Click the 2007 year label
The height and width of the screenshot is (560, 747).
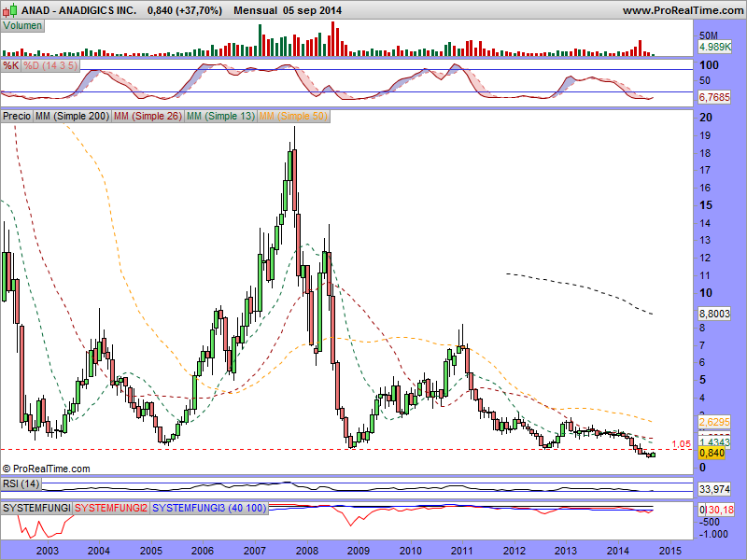pyautogui.click(x=255, y=551)
